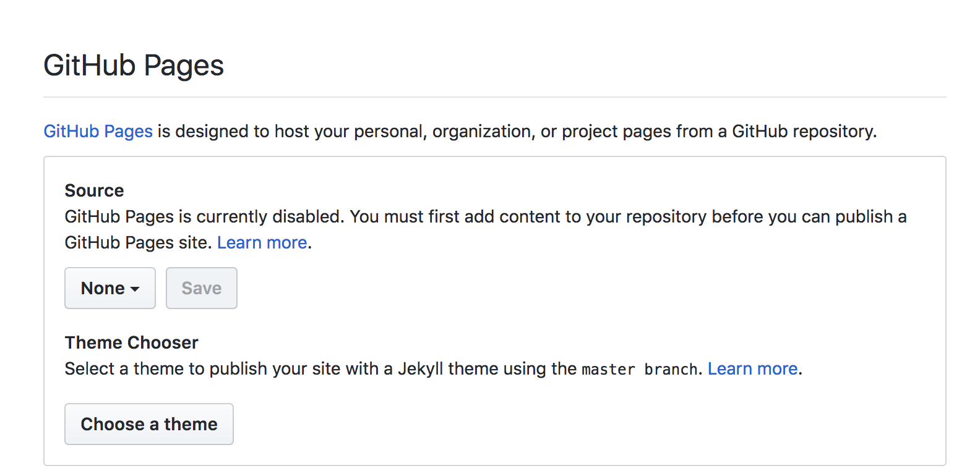The image size is (980, 476).
Task: Click the Choose a theme button
Action: point(149,424)
